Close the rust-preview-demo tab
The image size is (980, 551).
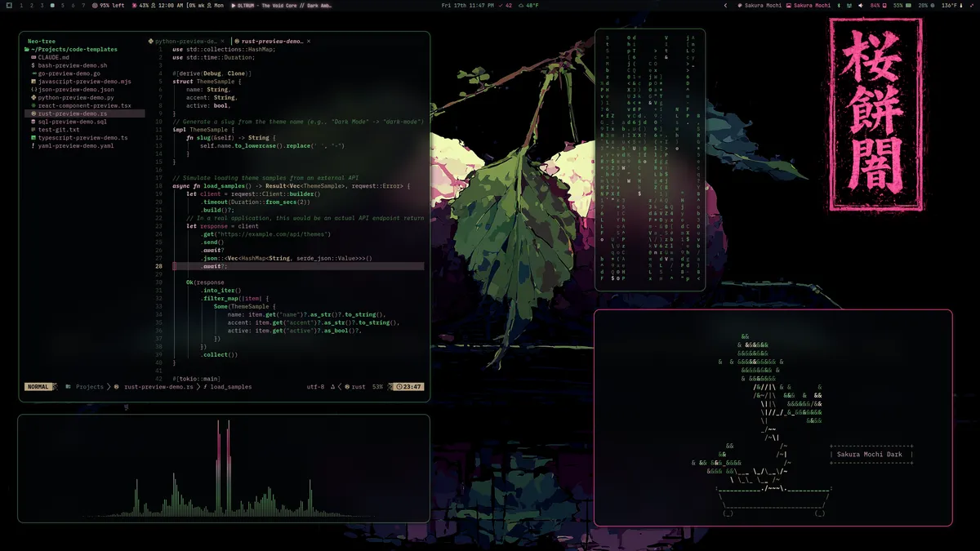[309, 41]
